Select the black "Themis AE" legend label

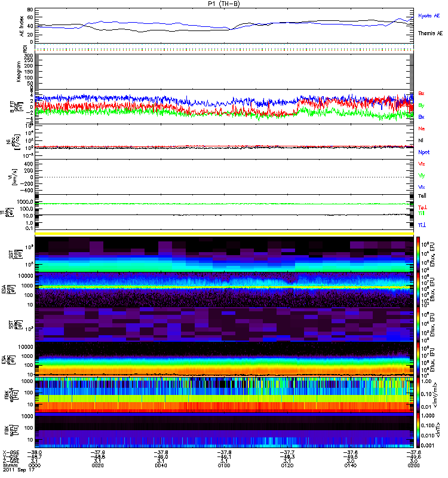430,33
